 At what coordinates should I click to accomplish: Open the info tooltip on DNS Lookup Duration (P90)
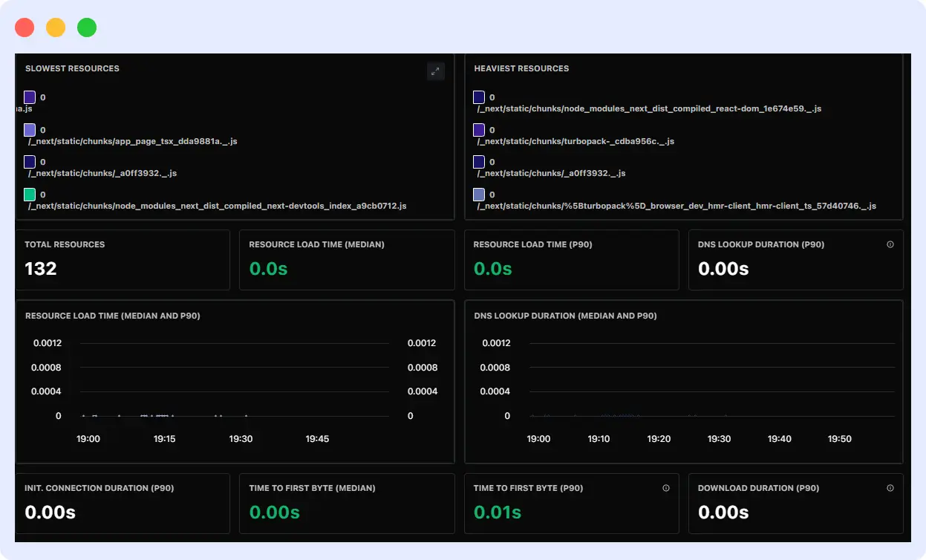890,244
